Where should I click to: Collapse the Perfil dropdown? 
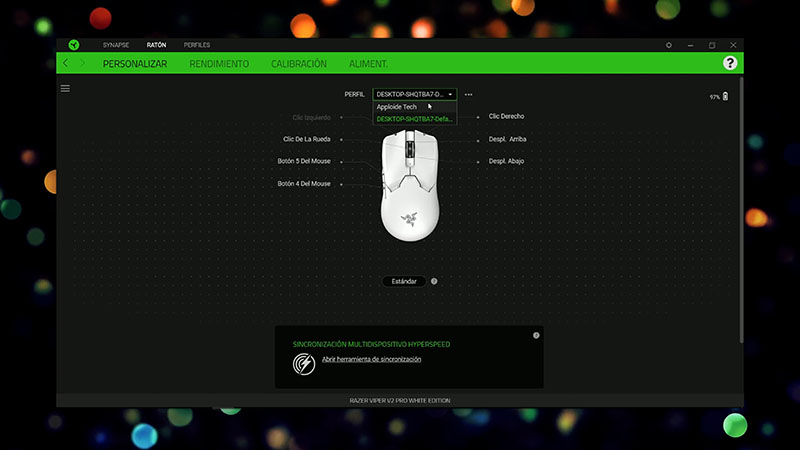coord(414,94)
